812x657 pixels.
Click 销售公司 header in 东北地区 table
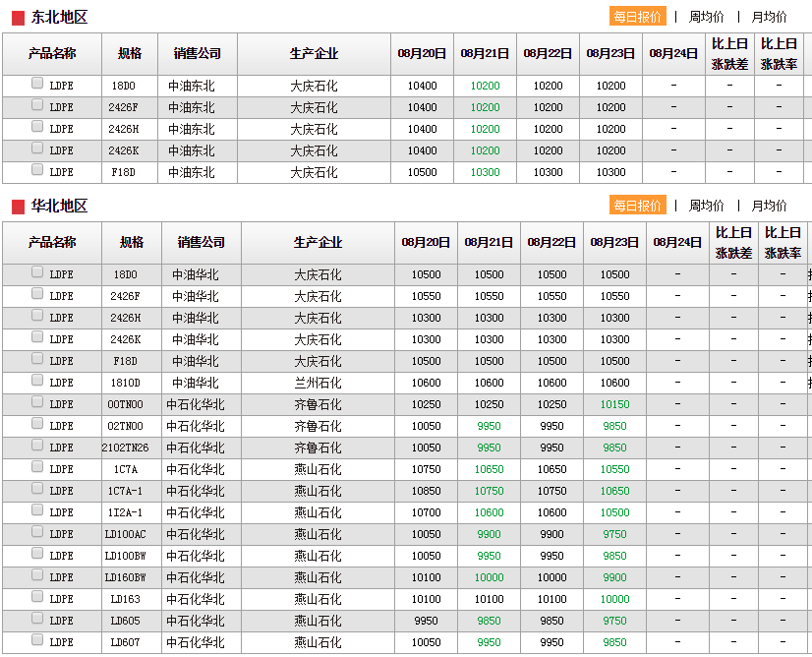(198, 53)
